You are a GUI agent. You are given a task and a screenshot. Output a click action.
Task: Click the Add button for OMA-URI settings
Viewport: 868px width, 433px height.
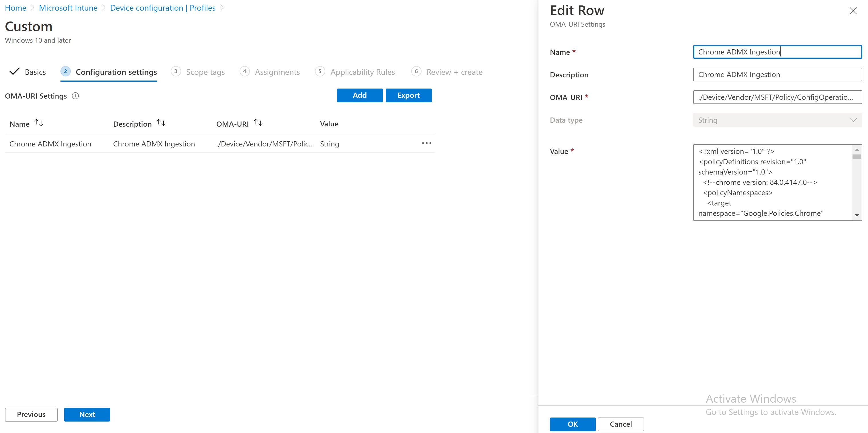click(360, 95)
